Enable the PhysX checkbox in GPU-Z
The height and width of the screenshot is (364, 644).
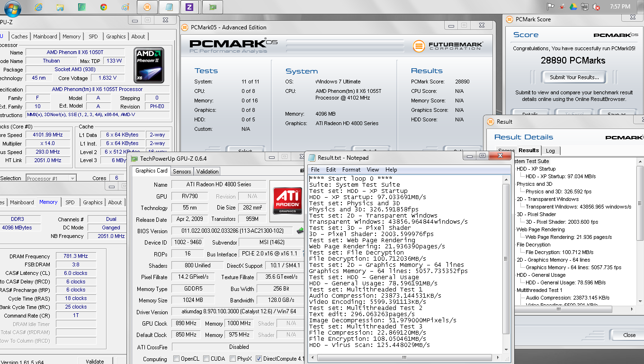[232, 359]
